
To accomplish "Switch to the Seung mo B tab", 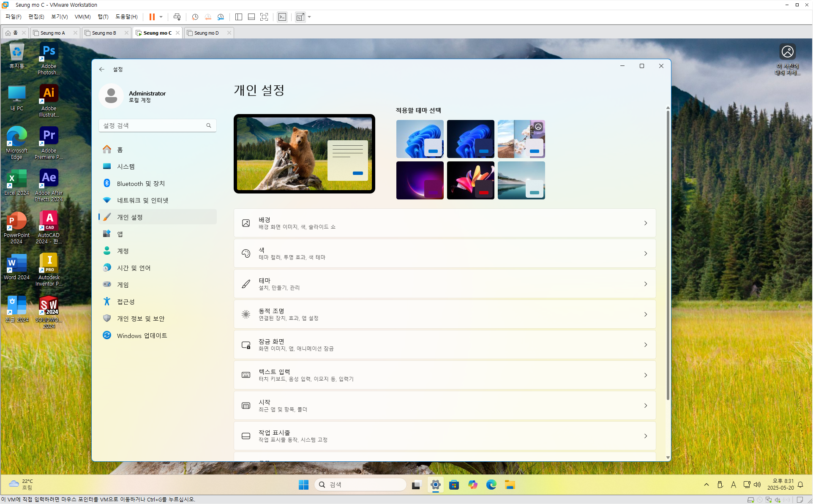I will tap(104, 33).
